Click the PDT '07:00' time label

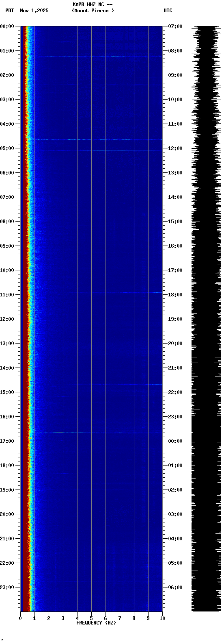[7, 197]
